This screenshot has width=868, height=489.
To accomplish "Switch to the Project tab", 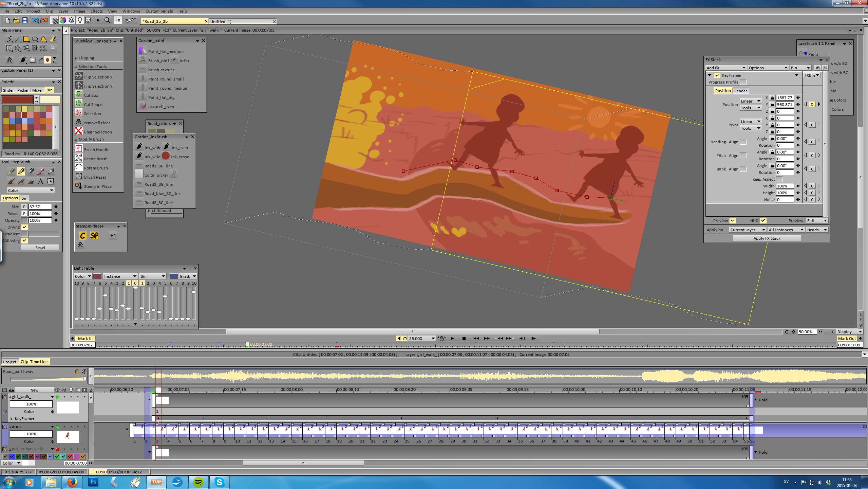I will (10, 362).
